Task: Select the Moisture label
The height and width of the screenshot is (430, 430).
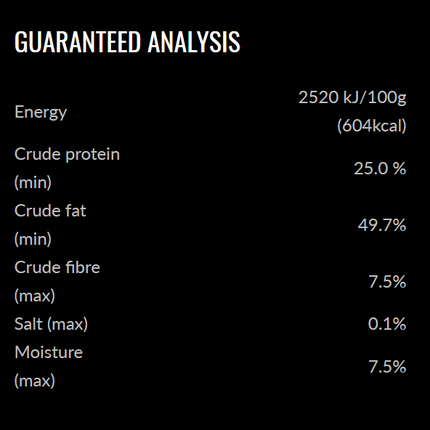Action: point(49,353)
